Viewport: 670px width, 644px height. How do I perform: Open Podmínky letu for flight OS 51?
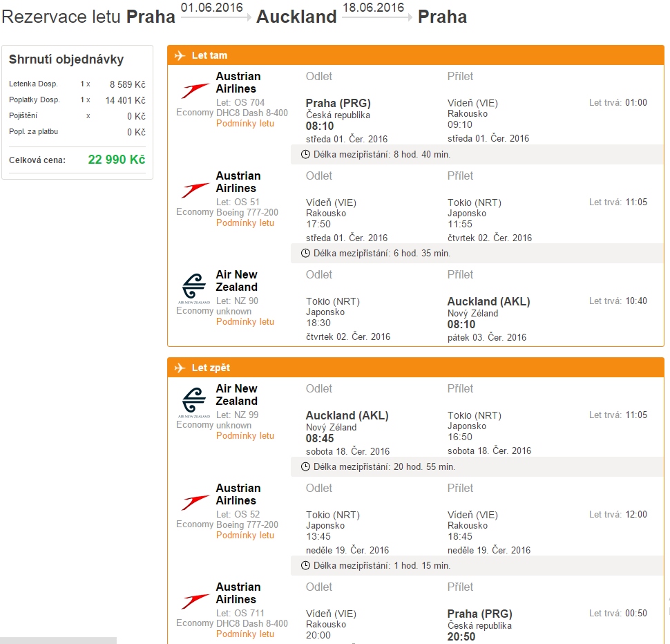point(245,223)
